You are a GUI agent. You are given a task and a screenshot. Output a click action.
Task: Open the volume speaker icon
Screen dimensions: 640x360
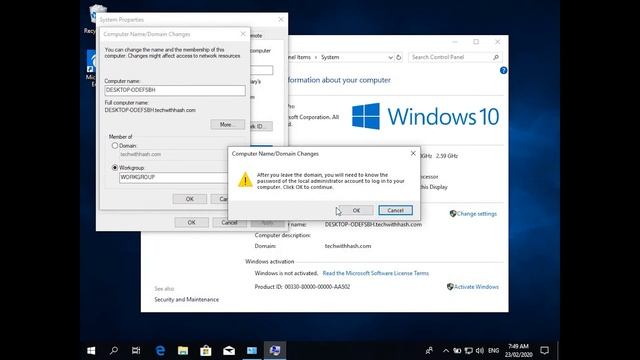[480, 350]
